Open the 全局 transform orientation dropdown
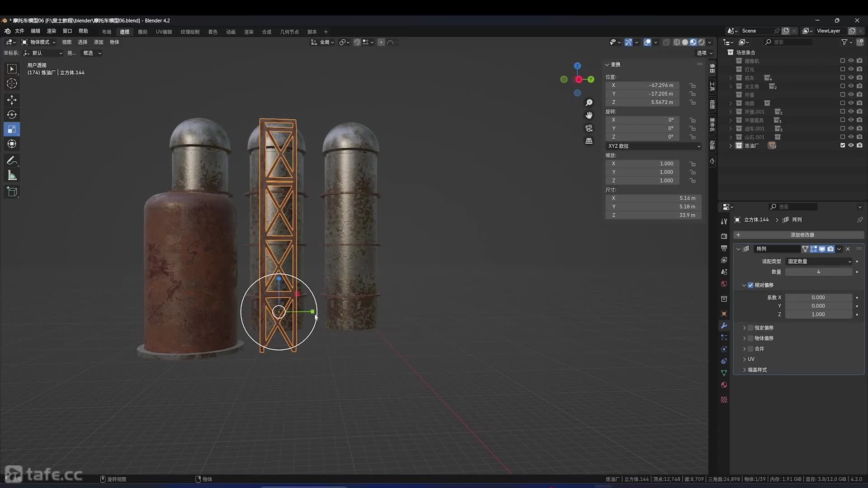The width and height of the screenshot is (868, 488). (322, 42)
